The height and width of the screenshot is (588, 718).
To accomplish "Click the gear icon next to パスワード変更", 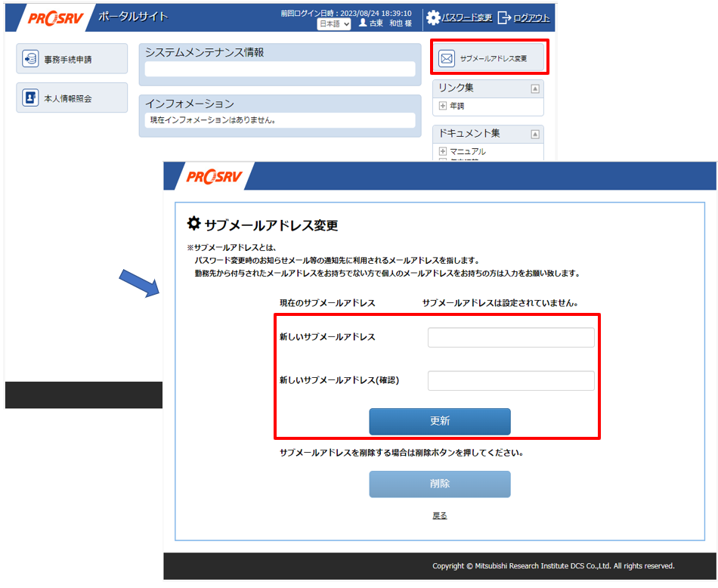I will coord(433,17).
